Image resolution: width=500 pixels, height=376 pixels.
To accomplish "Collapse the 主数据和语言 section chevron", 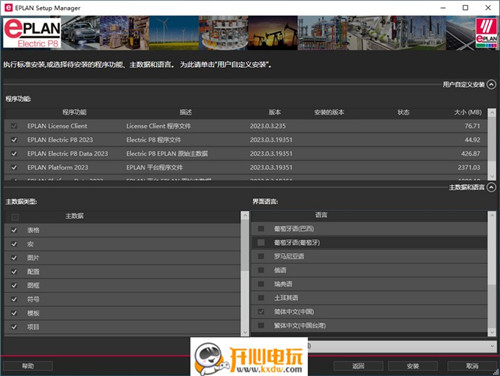I will 491,187.
